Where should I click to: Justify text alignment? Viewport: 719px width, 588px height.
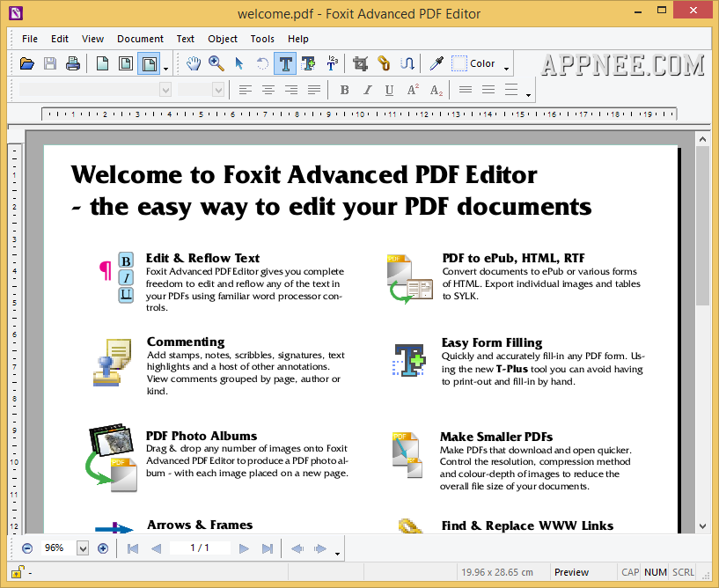pyautogui.click(x=314, y=90)
